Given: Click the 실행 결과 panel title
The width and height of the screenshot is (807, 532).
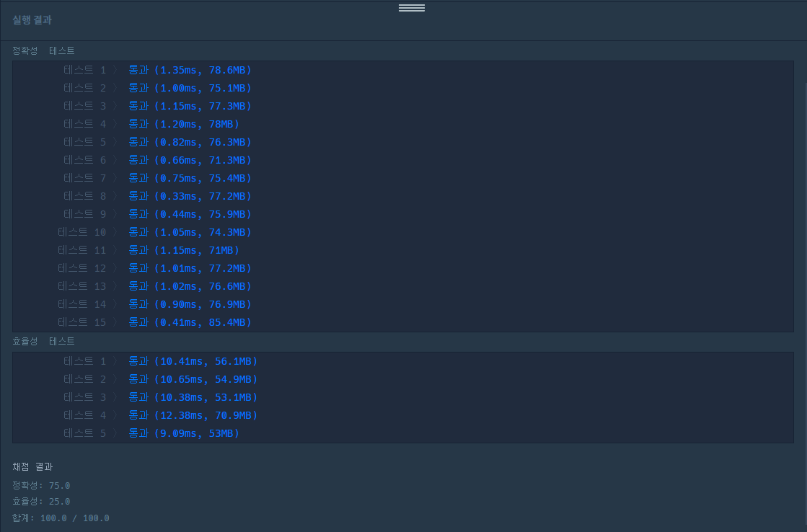Looking at the screenshot, I should 32,20.
